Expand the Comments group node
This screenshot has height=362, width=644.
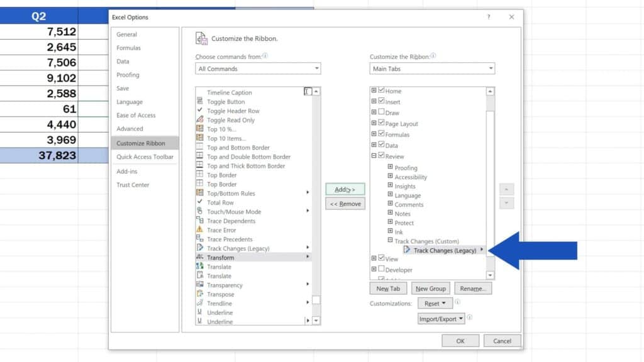click(390, 204)
